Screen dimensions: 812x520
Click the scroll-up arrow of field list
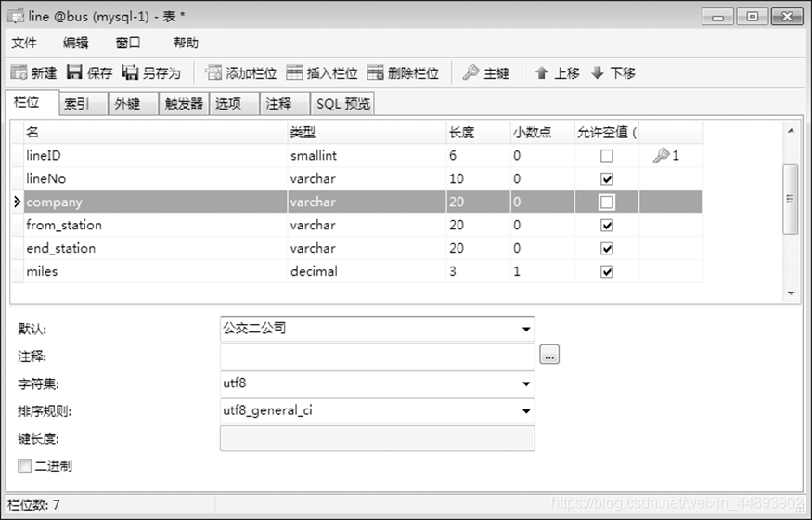point(791,131)
